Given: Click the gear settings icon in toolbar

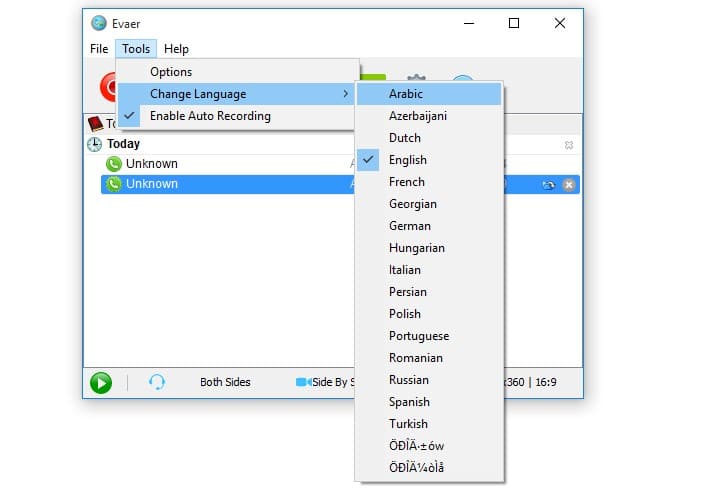Looking at the screenshot, I should click(x=416, y=84).
